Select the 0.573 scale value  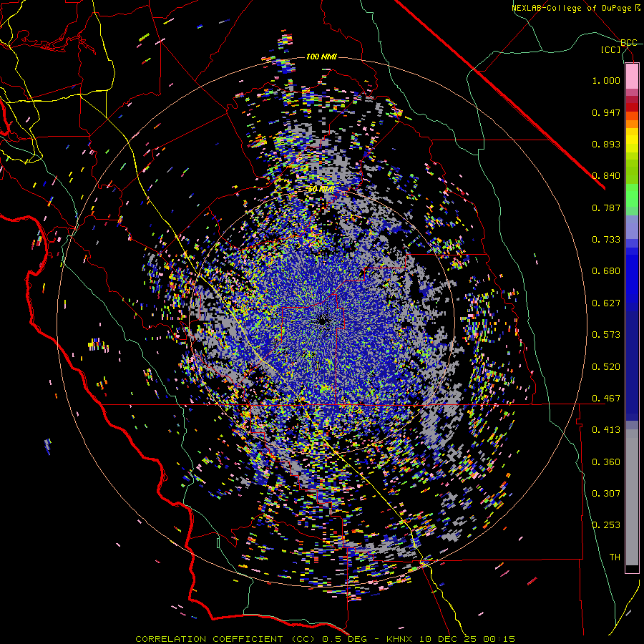coord(606,335)
